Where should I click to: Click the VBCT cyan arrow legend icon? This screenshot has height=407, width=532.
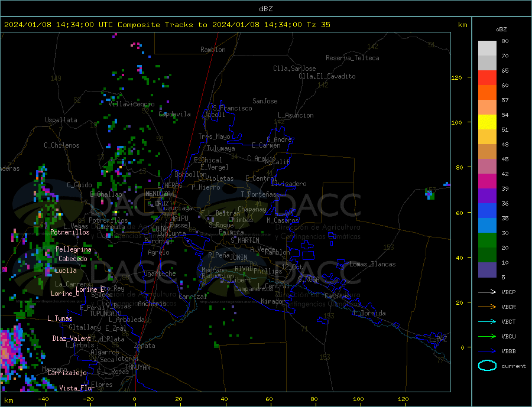tap(487, 321)
